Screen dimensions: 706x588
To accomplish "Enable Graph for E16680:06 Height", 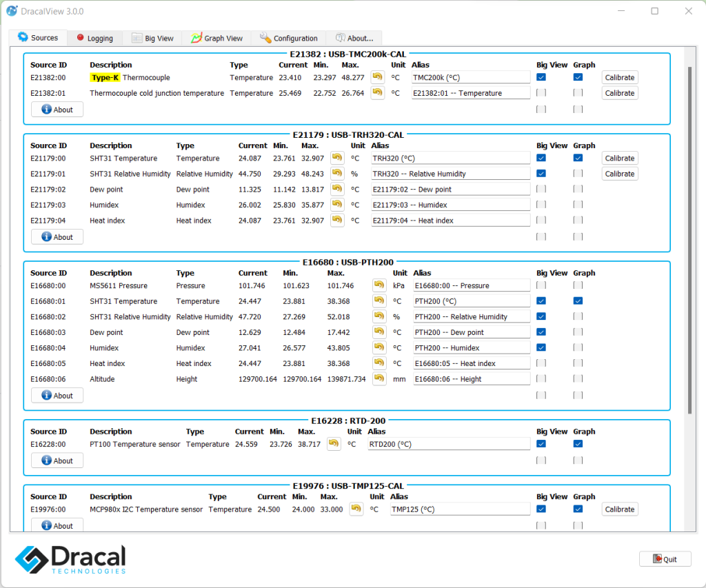I will coord(578,378).
